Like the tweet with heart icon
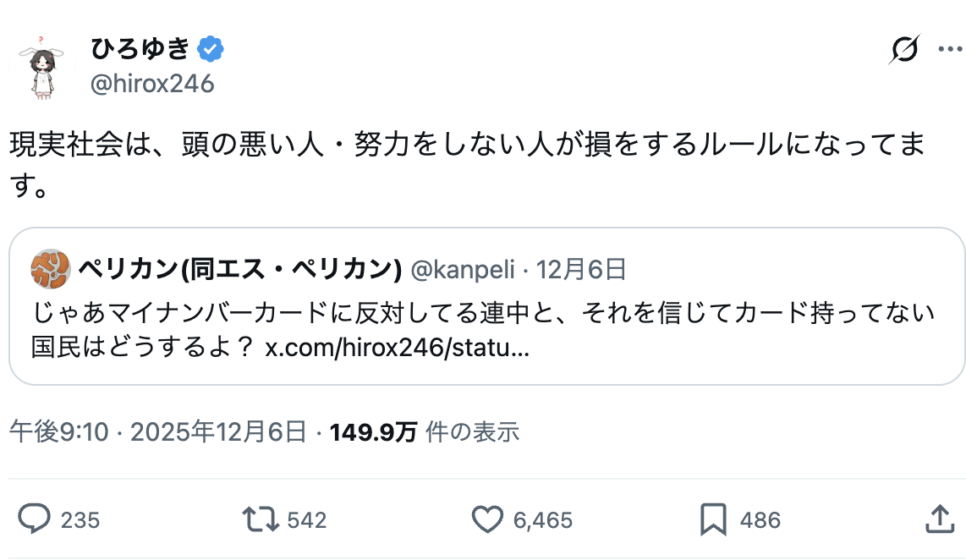966x560 pixels. coord(487,519)
